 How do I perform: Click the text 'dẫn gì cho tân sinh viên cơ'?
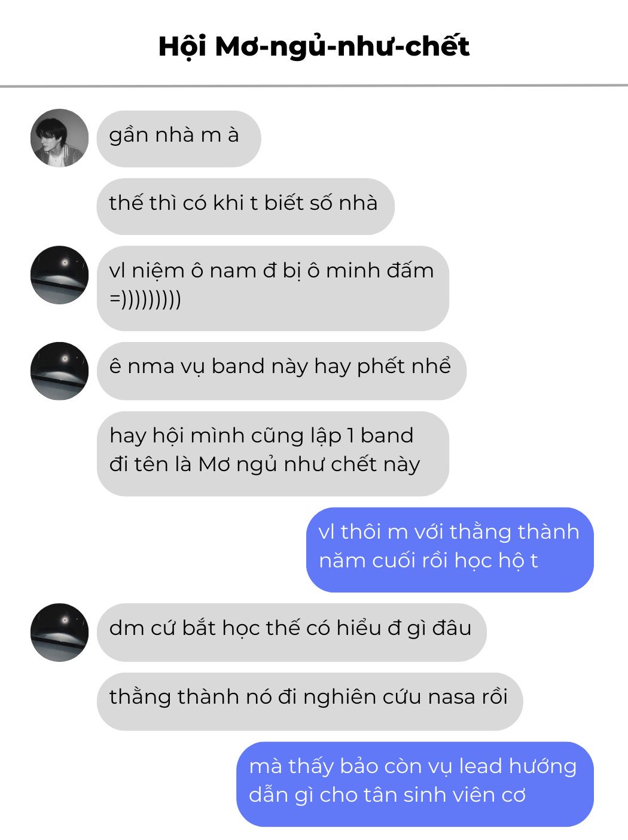(388, 795)
